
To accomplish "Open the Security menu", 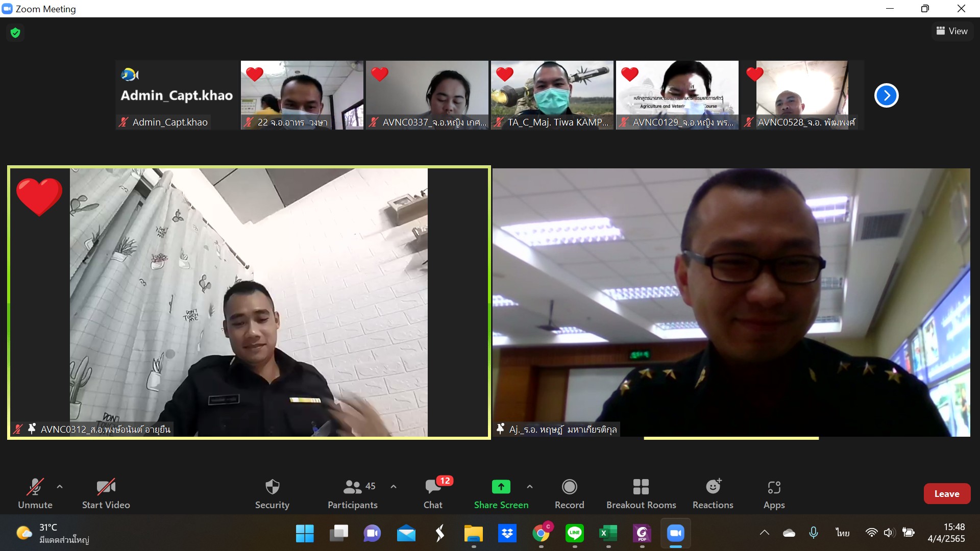I will click(273, 493).
